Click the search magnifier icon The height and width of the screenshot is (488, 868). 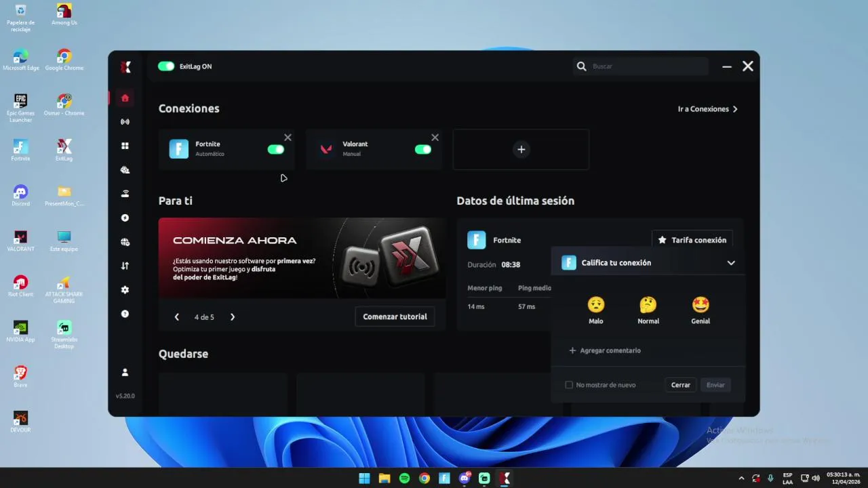[x=581, y=66]
